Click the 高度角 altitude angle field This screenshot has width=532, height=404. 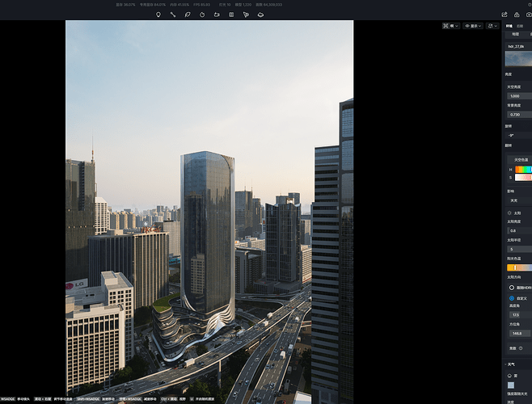click(520, 315)
